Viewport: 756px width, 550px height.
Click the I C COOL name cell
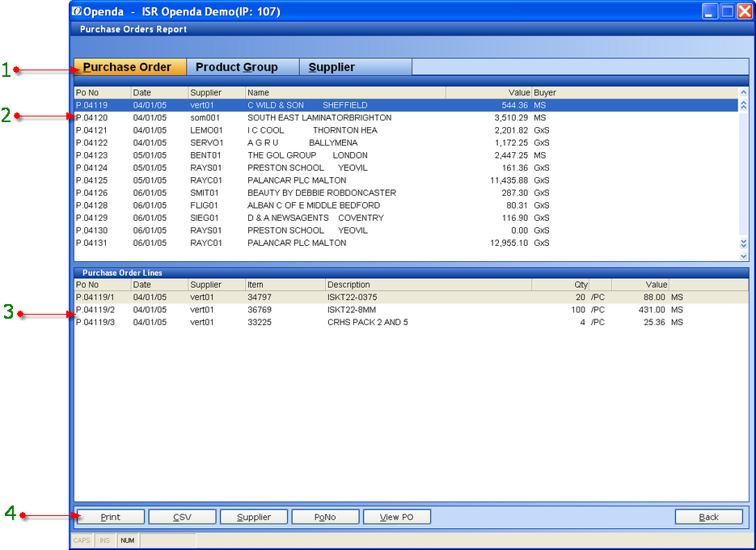point(312,130)
